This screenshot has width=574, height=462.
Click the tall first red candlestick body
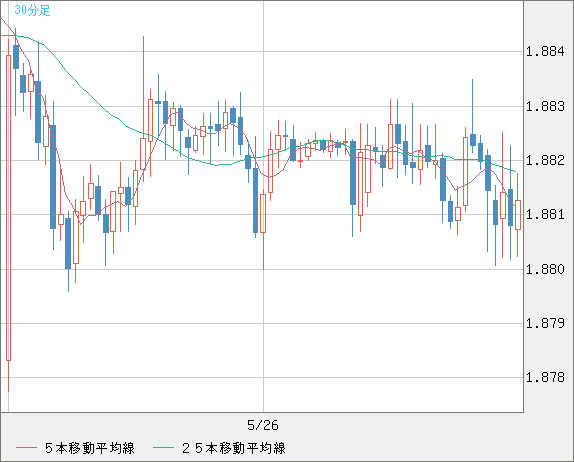pos(8,208)
